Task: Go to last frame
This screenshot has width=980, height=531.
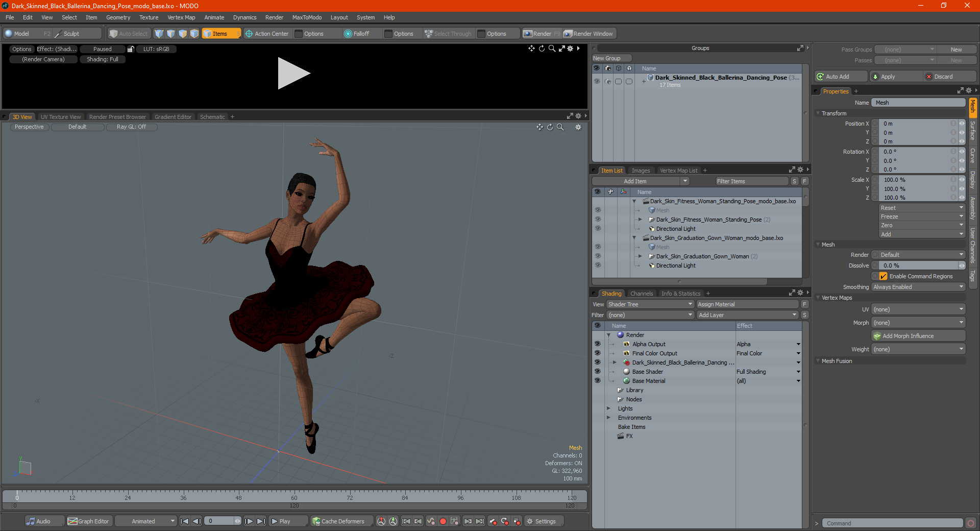Action: tap(261, 521)
